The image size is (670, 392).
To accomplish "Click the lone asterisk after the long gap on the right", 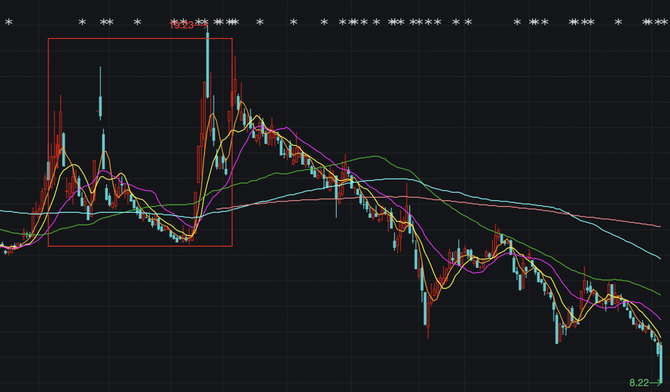I will pyautogui.click(x=517, y=22).
